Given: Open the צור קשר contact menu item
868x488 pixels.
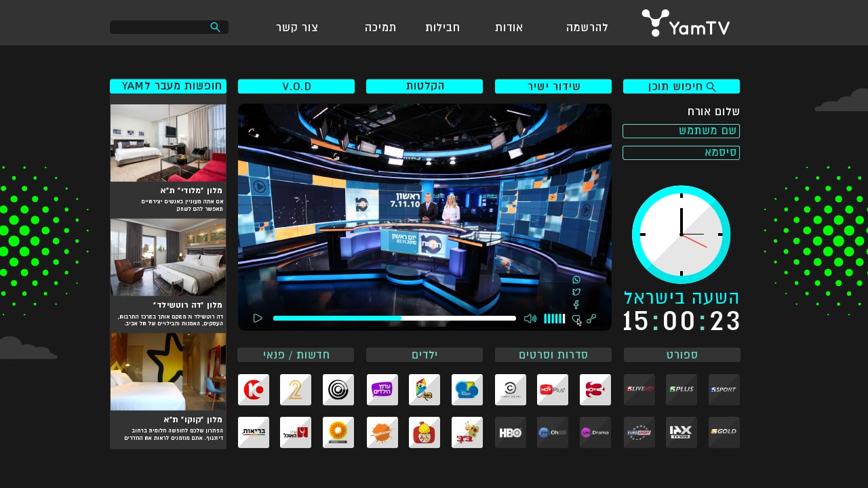Looking at the screenshot, I should [297, 27].
